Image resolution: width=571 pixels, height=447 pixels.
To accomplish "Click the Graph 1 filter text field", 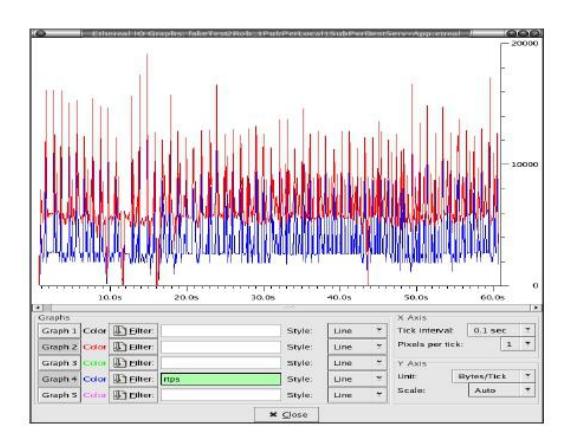I will tap(221, 331).
